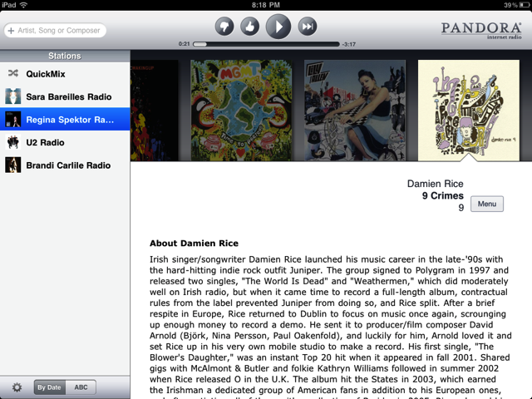Screen dimensions: 532x399
Task: Open Brandi Carlile Radio station
Action: click(65, 165)
